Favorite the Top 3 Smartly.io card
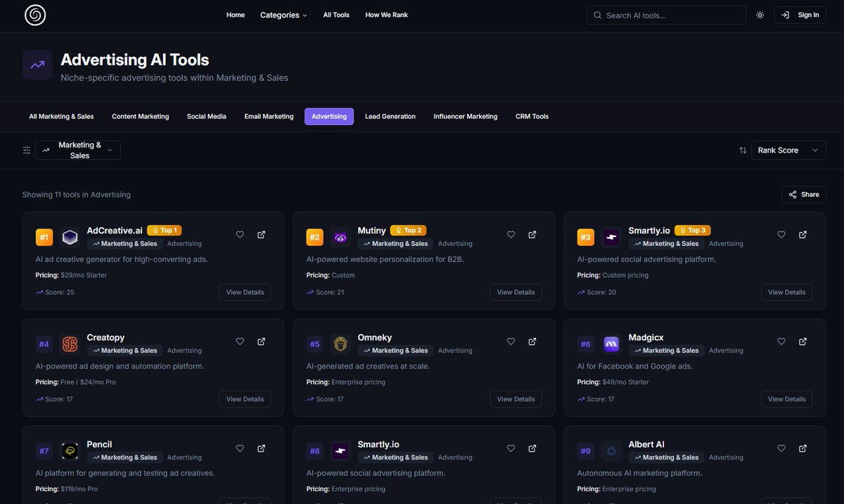This screenshot has height=504, width=844. click(781, 235)
